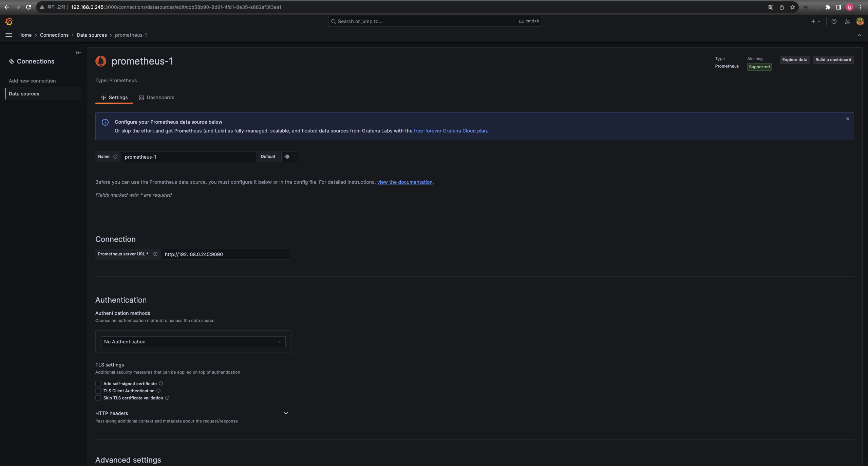This screenshot has height=466, width=868.
Task: Click the Build a dashboard button
Action: click(833, 59)
